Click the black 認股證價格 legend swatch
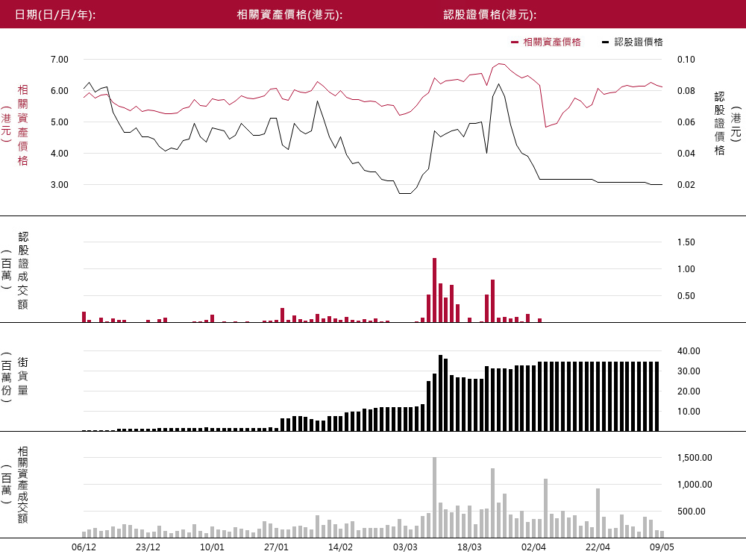The image size is (746, 560). [x=605, y=43]
